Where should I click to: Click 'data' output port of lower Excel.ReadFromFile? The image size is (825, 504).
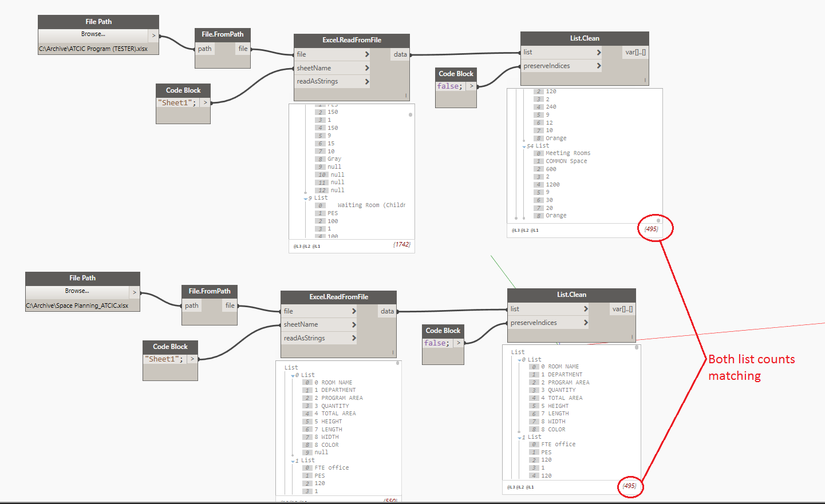387,311
